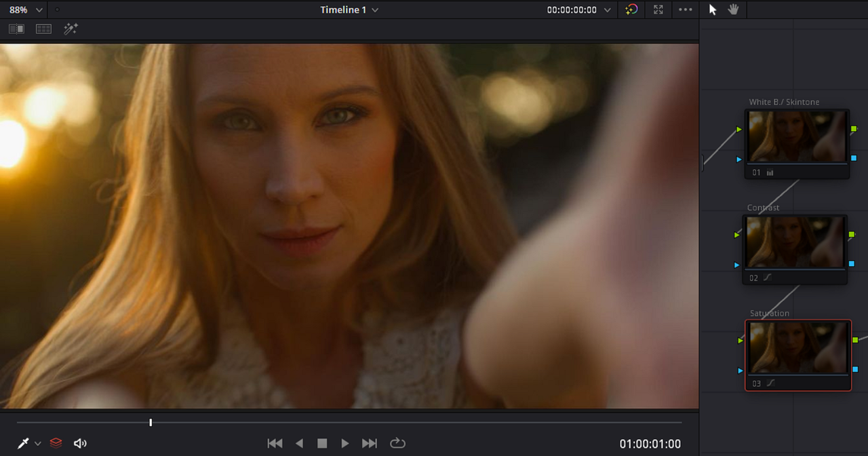Click node 03 blue key output square
The width and height of the screenshot is (868, 456).
point(855,369)
